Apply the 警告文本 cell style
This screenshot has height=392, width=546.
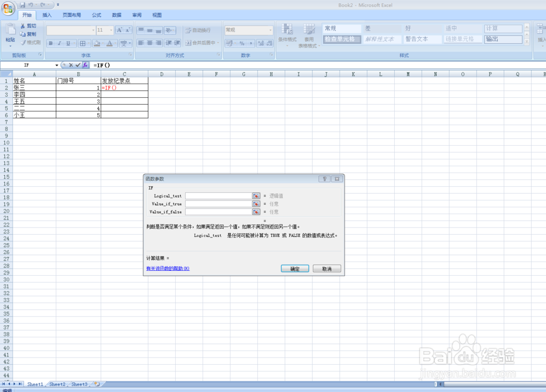(423, 39)
